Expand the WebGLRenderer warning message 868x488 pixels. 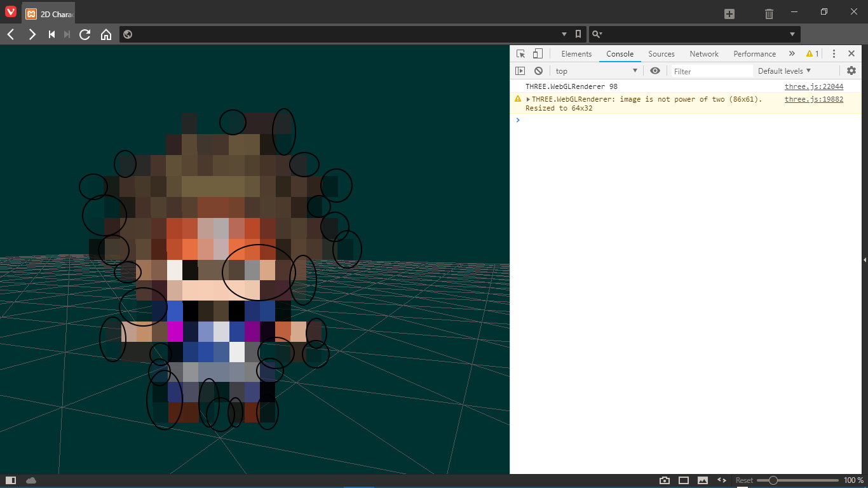(528, 99)
